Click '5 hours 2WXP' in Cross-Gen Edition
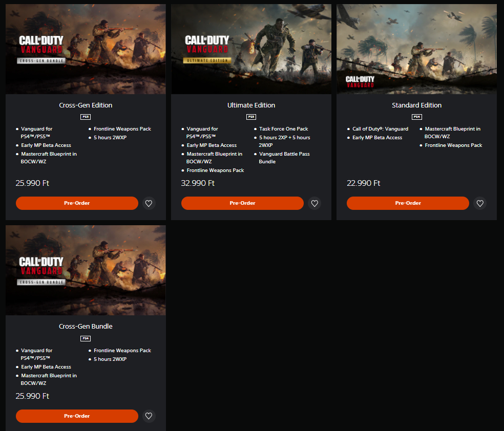Screen dimensions: 504x431 point(110,138)
